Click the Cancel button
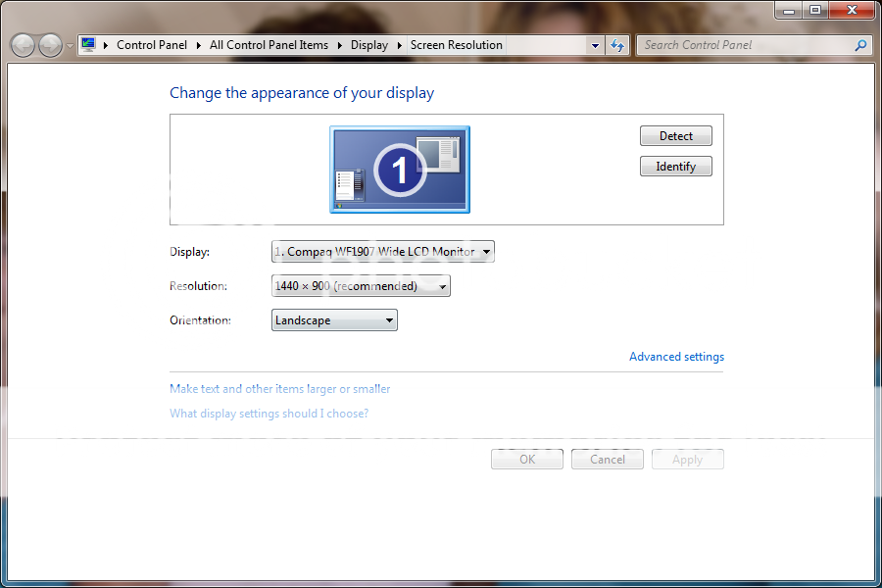The height and width of the screenshot is (588, 882). [x=607, y=460]
